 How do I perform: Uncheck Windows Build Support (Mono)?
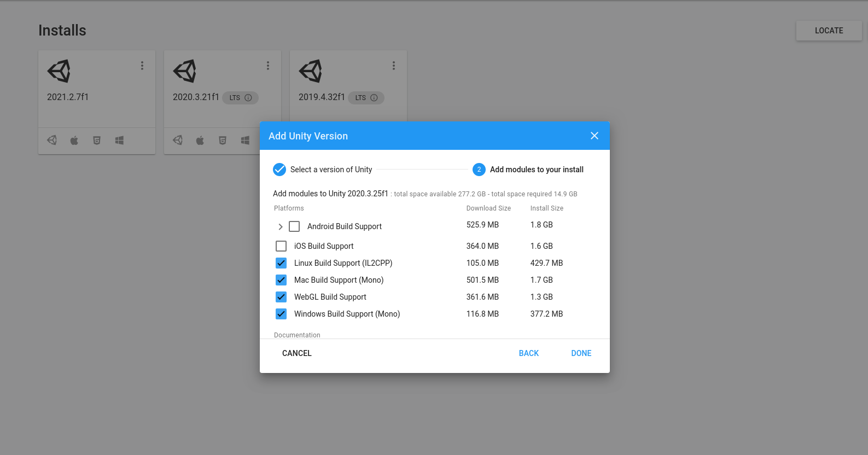click(281, 314)
